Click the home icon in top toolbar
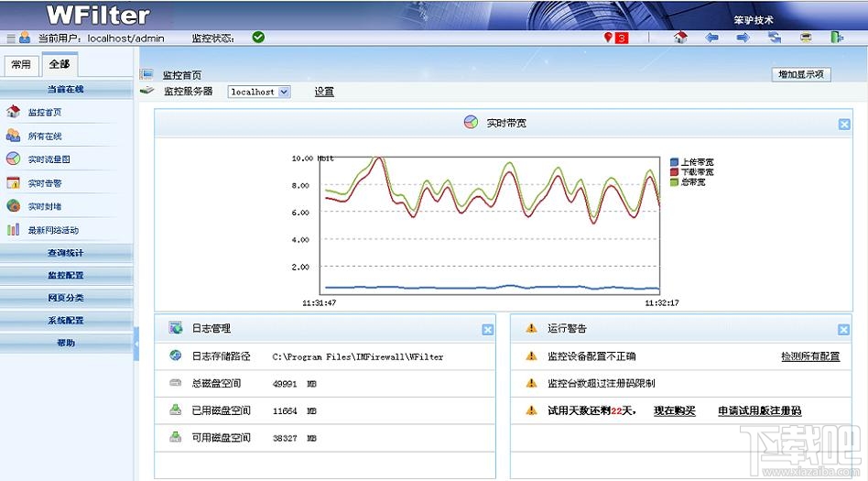This screenshot has height=481, width=868. point(680,38)
